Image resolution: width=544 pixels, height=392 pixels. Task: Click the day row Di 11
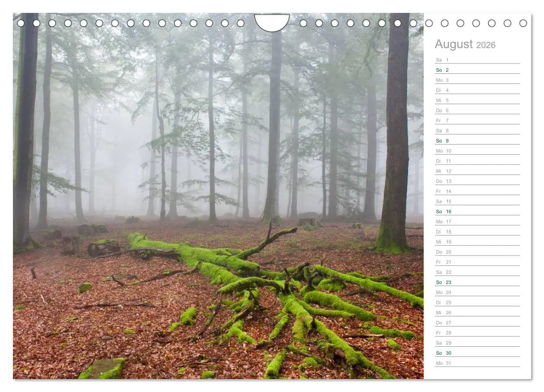(x=477, y=161)
